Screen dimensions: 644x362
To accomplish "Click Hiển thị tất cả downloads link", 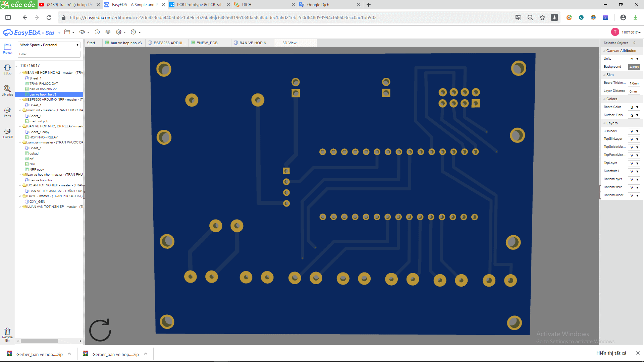I will [611, 353].
